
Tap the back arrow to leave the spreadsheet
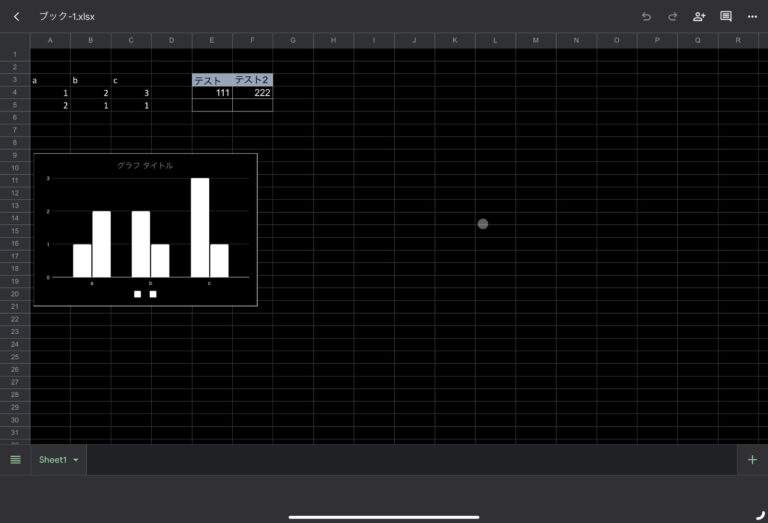coord(16,16)
